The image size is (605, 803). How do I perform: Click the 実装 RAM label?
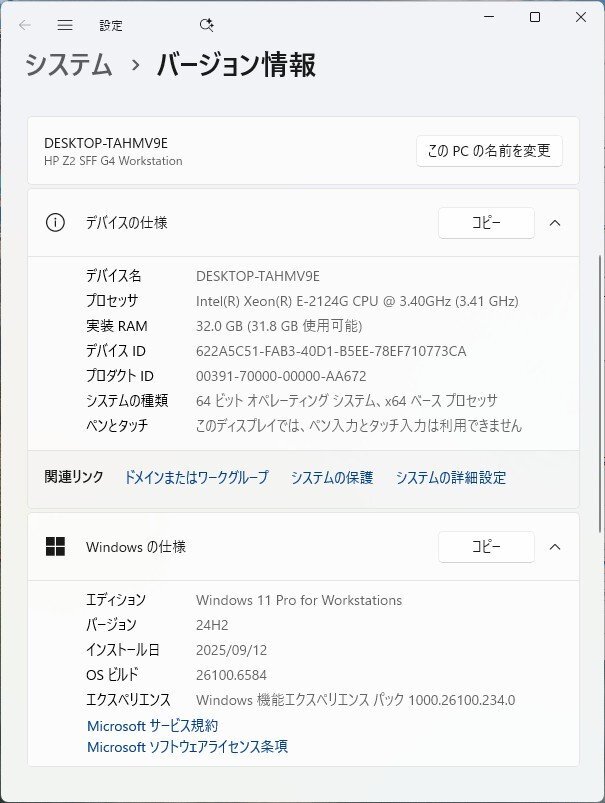point(117,326)
